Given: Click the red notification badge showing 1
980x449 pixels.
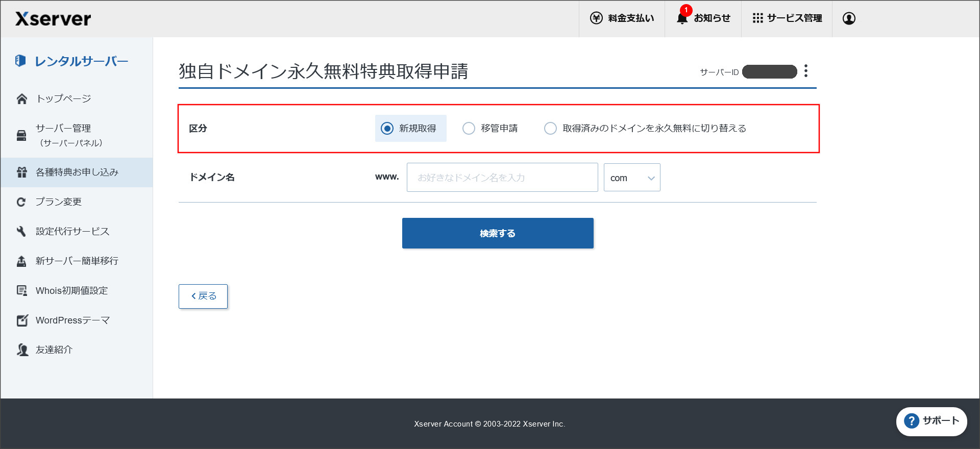Looking at the screenshot, I should 686,10.
